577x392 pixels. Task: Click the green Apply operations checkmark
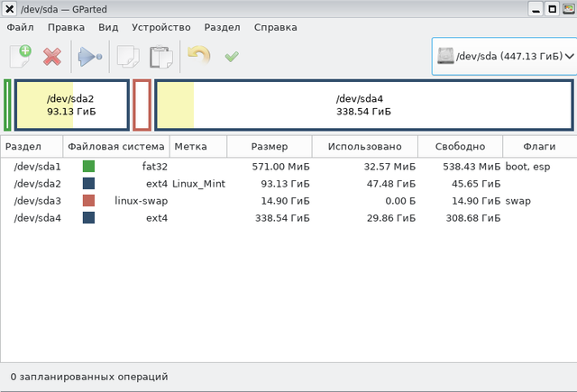pyautogui.click(x=232, y=56)
